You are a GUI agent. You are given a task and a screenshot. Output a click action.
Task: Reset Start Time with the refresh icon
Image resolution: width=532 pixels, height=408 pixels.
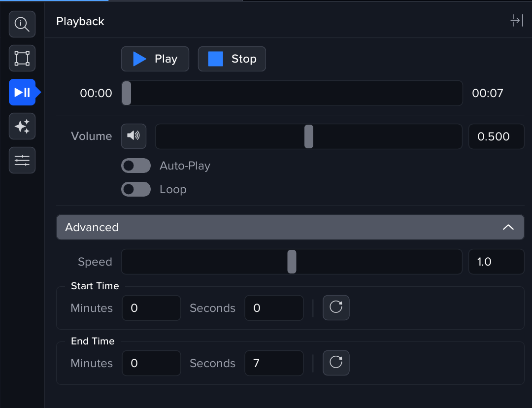[x=336, y=308]
